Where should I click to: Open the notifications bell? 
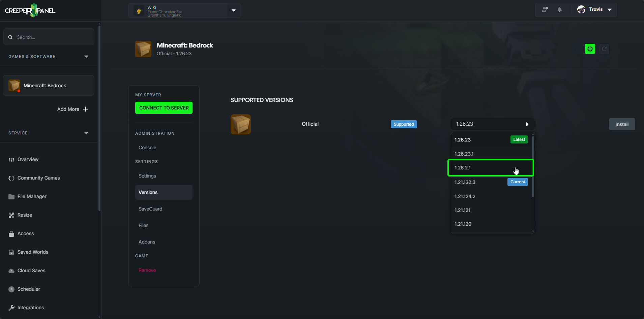[560, 9]
